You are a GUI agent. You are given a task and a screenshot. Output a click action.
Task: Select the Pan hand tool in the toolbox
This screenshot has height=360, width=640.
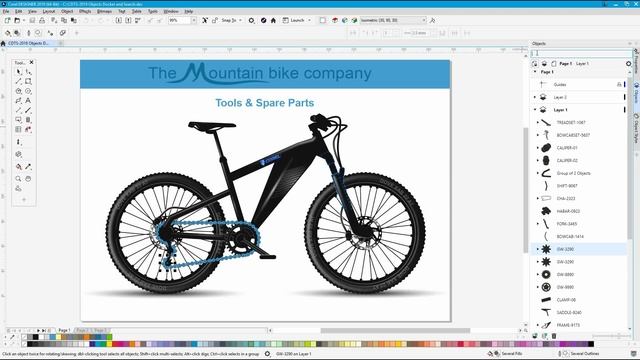pos(28,179)
